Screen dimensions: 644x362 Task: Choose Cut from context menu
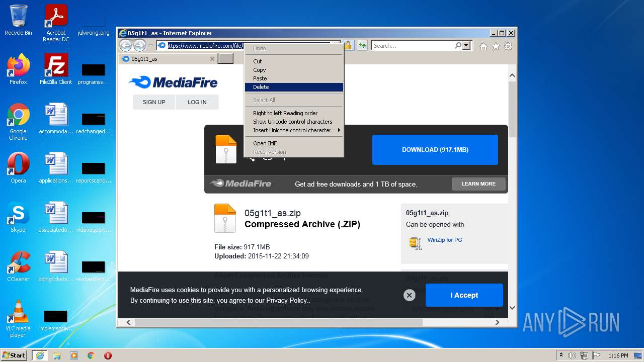click(x=294, y=61)
